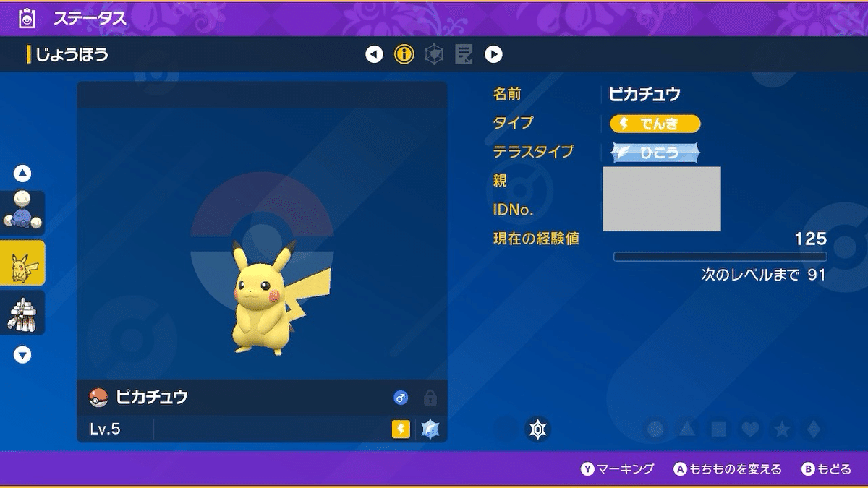Click the 現在の経験値 label
Image resolution: width=868 pixels, height=488 pixels.
[x=536, y=239]
